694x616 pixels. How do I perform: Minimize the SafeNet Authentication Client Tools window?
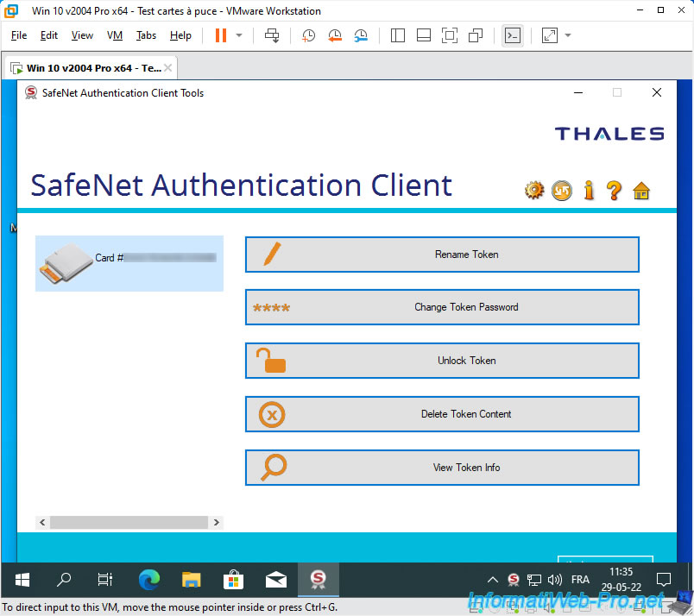pyautogui.click(x=578, y=92)
